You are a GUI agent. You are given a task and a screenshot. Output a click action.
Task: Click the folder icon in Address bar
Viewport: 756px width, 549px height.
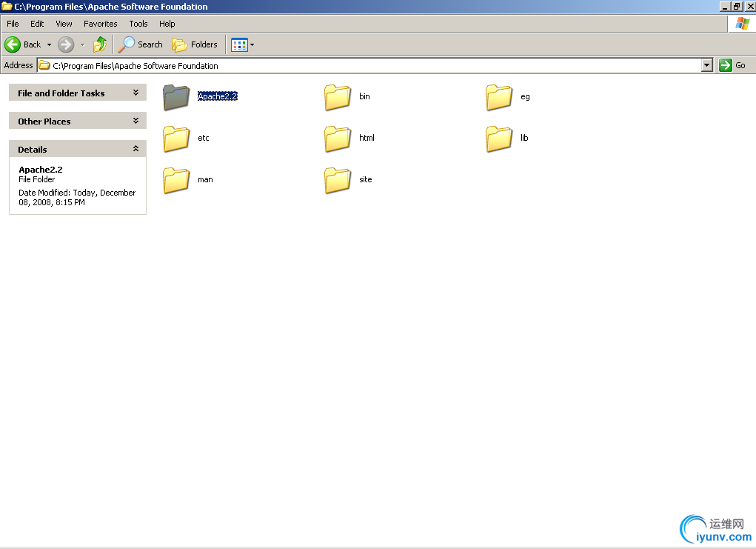tap(44, 65)
